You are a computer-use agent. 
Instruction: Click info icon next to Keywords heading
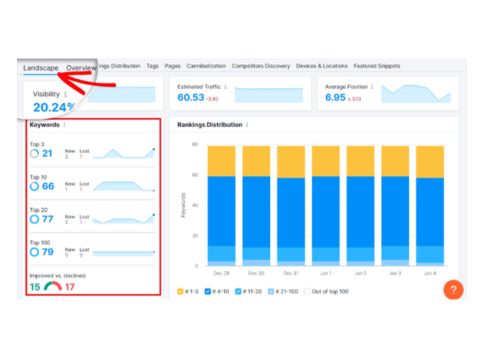coord(64,125)
